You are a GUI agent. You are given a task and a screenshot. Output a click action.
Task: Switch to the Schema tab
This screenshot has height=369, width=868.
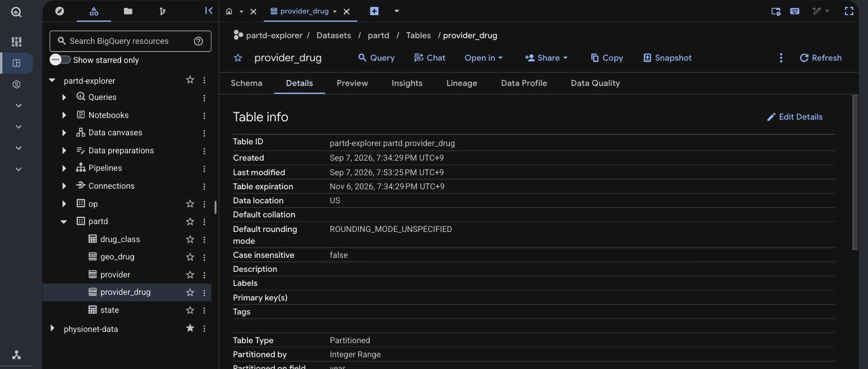(x=246, y=83)
